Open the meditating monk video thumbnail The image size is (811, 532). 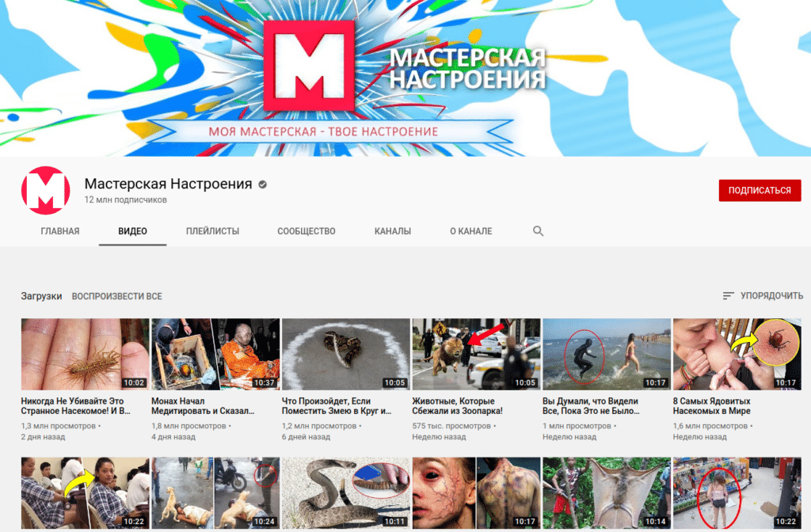click(215, 354)
